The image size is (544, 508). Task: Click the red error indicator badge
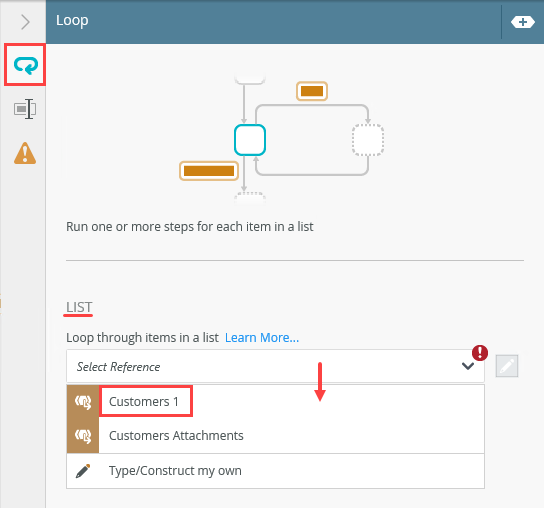tap(480, 353)
